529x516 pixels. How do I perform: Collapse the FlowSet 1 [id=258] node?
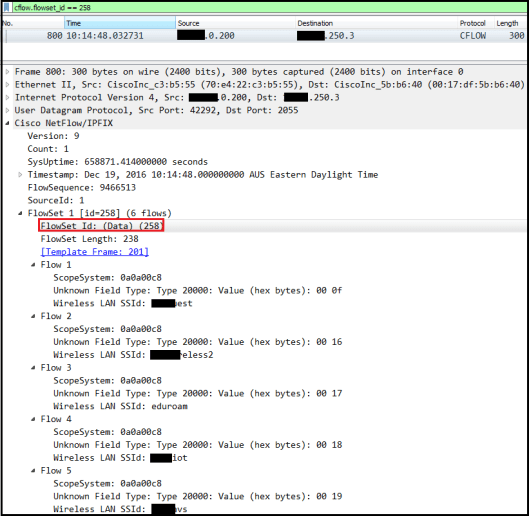coord(20,213)
